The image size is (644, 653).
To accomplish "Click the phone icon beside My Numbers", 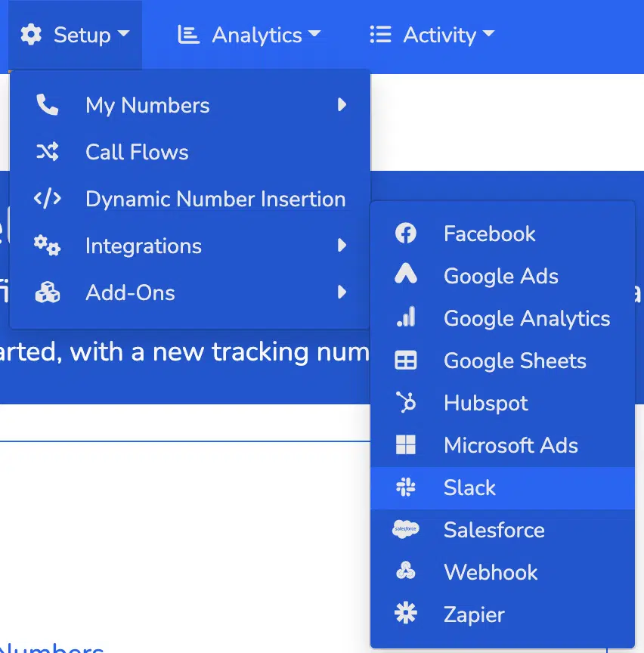I will (x=48, y=104).
